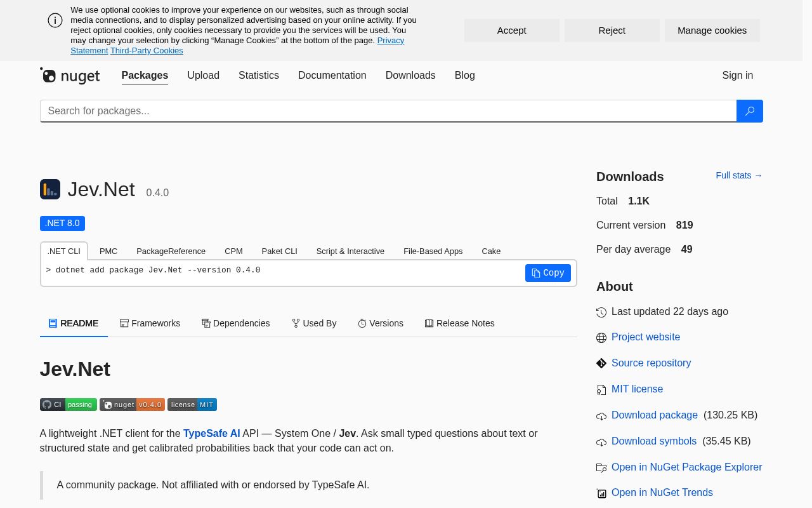This screenshot has height=508, width=812.
Task: Open the Versions tab
Action: [x=381, y=323]
